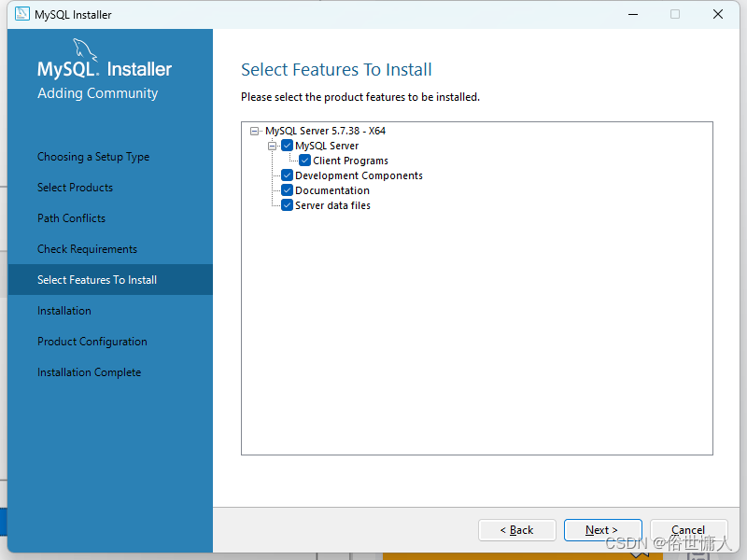The image size is (747, 560).
Task: Jump to the Installation step
Action: [64, 311]
